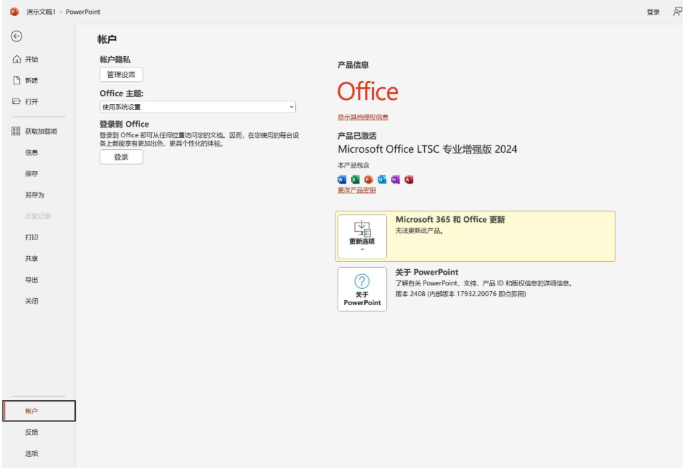Click the PowerPoint logo in title bar
Viewport: 683px width, 468px height.
[14, 12]
